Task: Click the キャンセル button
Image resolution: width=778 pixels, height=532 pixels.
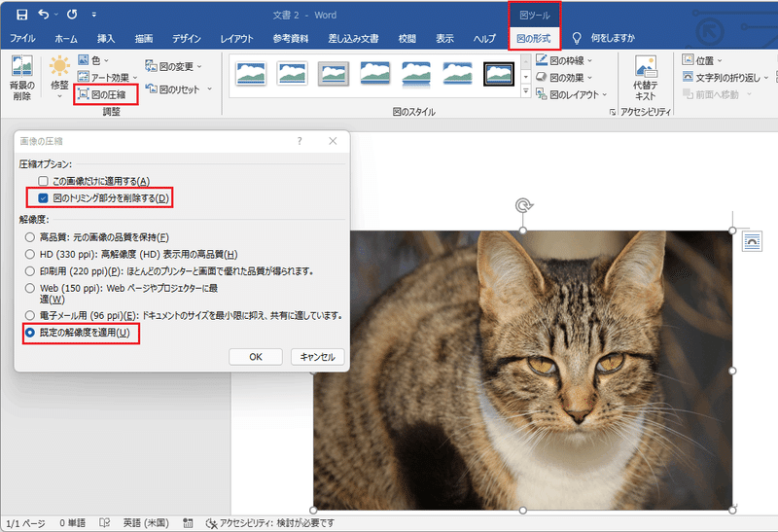Action: pos(318,357)
